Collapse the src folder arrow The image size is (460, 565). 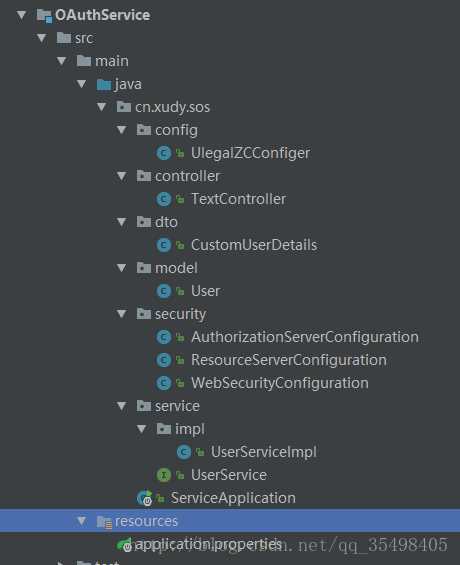click(42, 38)
